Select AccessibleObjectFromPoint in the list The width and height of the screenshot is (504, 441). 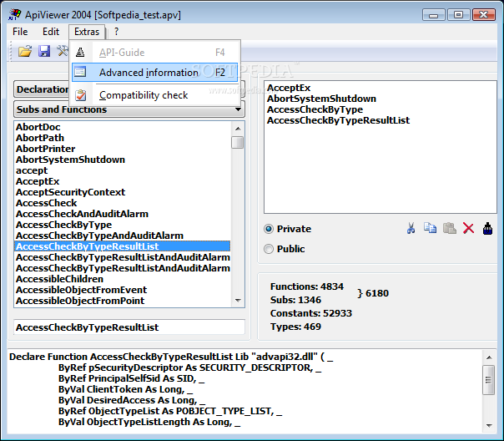[x=80, y=301]
